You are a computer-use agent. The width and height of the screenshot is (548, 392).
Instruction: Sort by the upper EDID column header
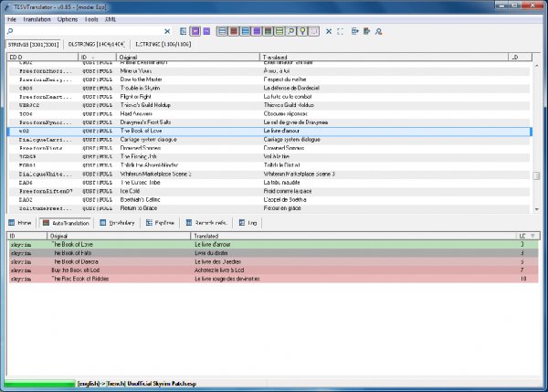coord(42,57)
